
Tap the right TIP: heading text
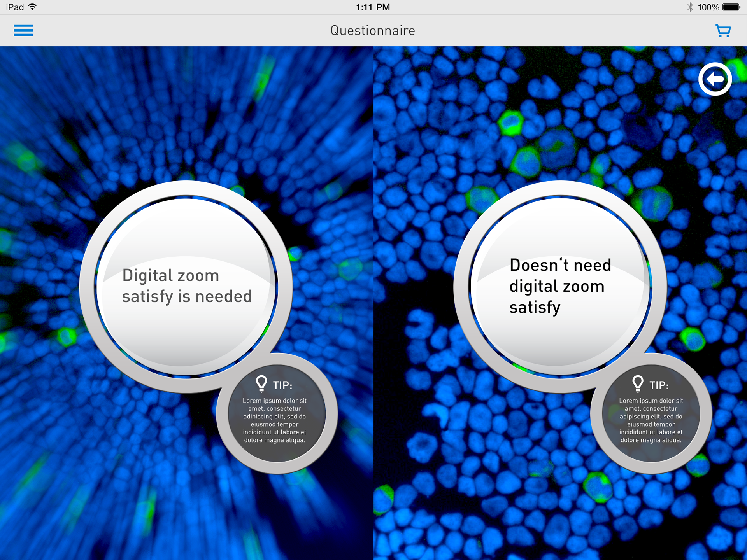click(659, 385)
